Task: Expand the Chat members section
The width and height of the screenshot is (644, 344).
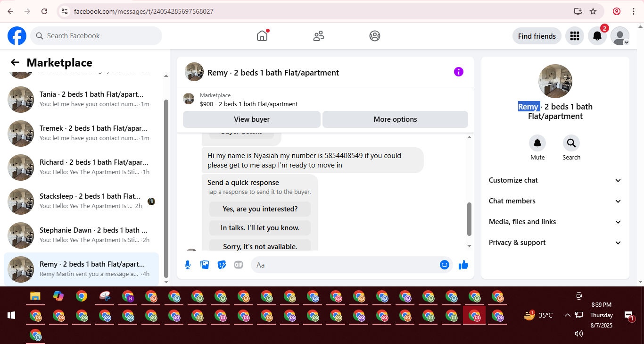Action: (555, 201)
